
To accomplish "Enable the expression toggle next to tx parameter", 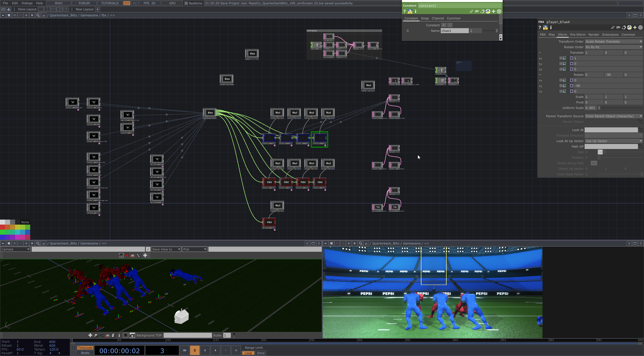I will [565, 58].
